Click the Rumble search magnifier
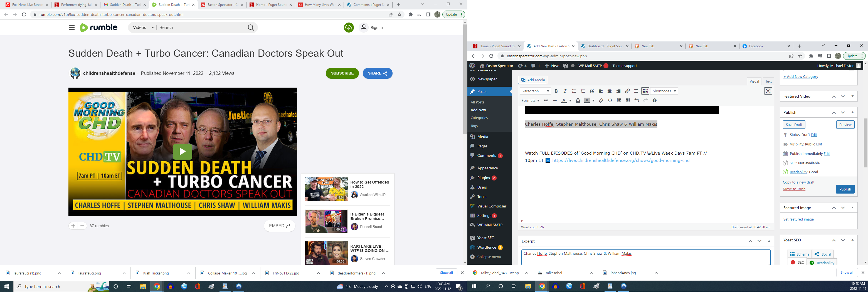This screenshot has height=292, width=868. pyautogui.click(x=251, y=28)
